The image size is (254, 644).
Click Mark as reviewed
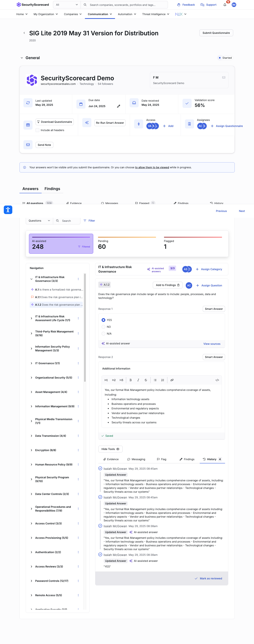pos(208,578)
